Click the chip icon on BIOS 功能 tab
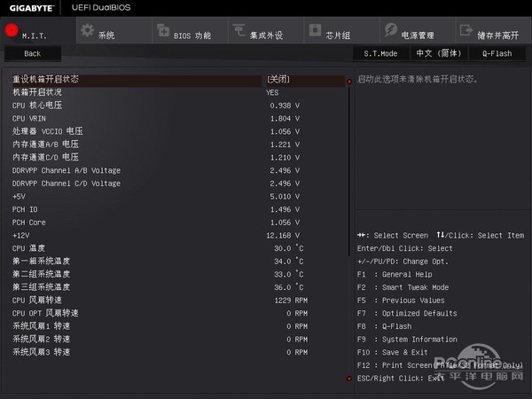The width and height of the screenshot is (532, 399). [163, 30]
